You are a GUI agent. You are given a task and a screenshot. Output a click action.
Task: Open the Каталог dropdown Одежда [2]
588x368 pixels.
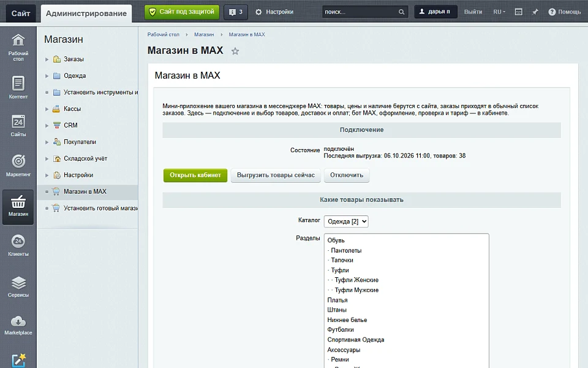(x=346, y=221)
